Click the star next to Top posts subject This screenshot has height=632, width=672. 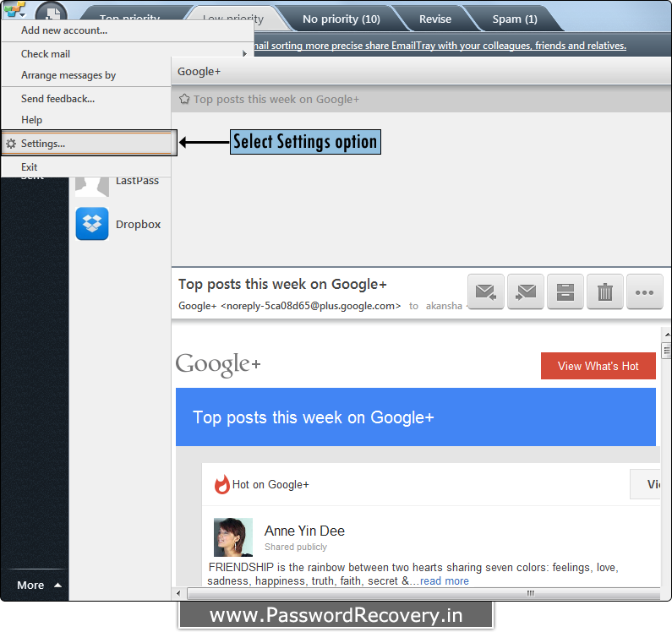pos(184,99)
